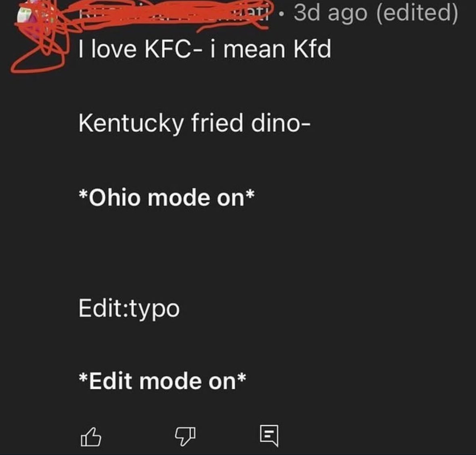Click the word "fried" in the comment
The width and height of the screenshot is (476, 455).
click(x=217, y=123)
